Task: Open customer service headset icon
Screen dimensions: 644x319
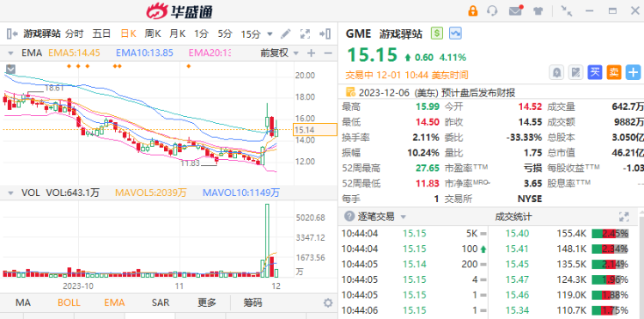Action: (x=492, y=10)
